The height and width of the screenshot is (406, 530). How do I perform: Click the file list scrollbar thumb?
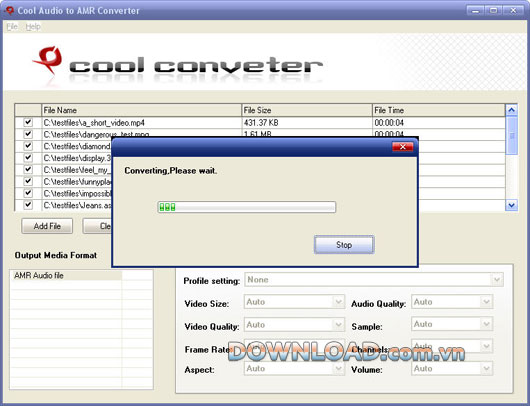(511, 136)
